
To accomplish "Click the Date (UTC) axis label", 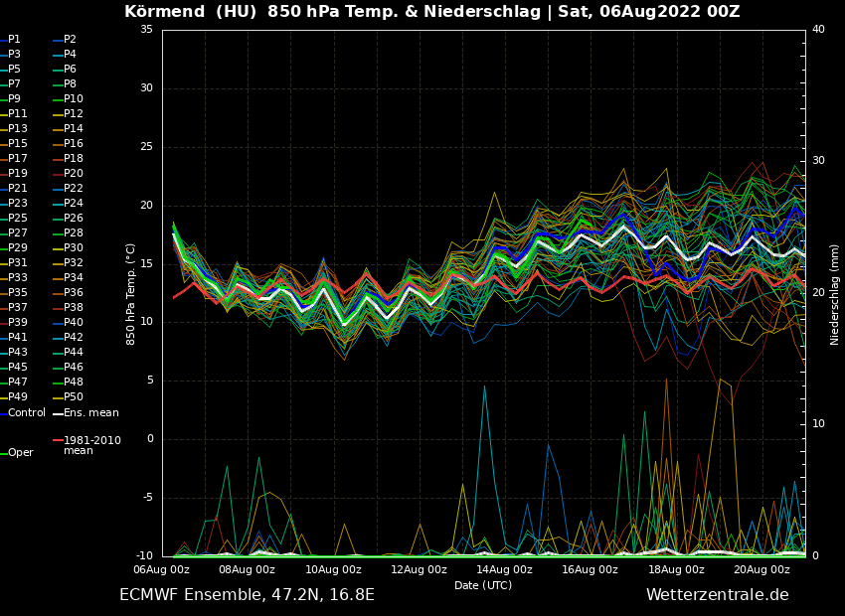I will point(483,585).
